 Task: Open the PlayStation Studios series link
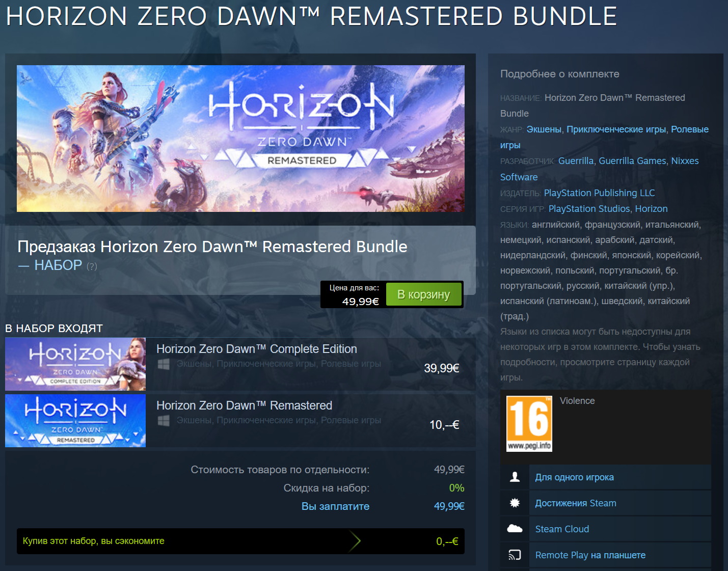tap(589, 209)
